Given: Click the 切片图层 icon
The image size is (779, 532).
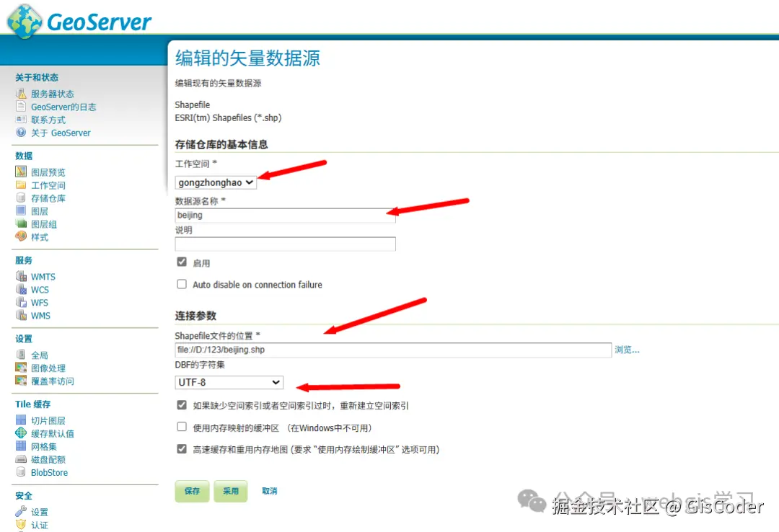Looking at the screenshot, I should 21,420.
